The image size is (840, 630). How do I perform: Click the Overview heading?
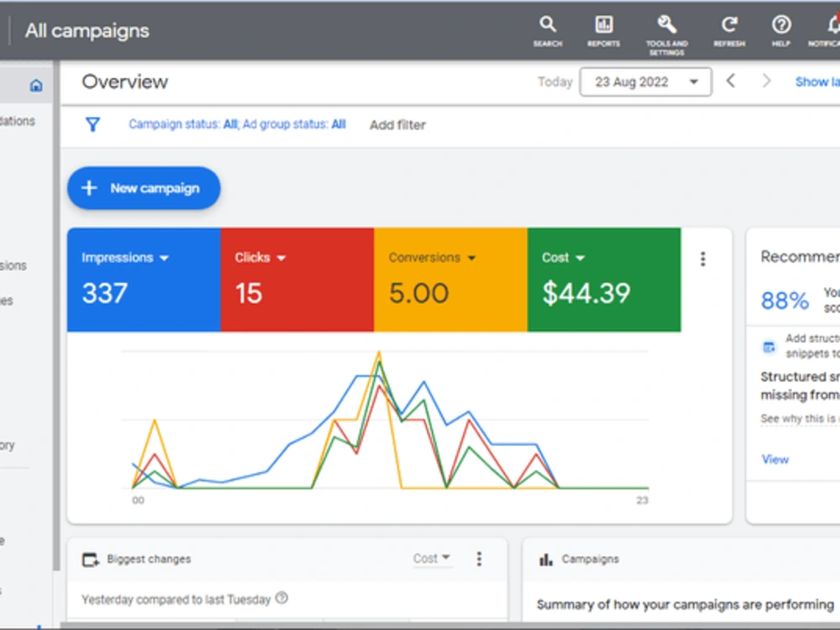point(125,82)
